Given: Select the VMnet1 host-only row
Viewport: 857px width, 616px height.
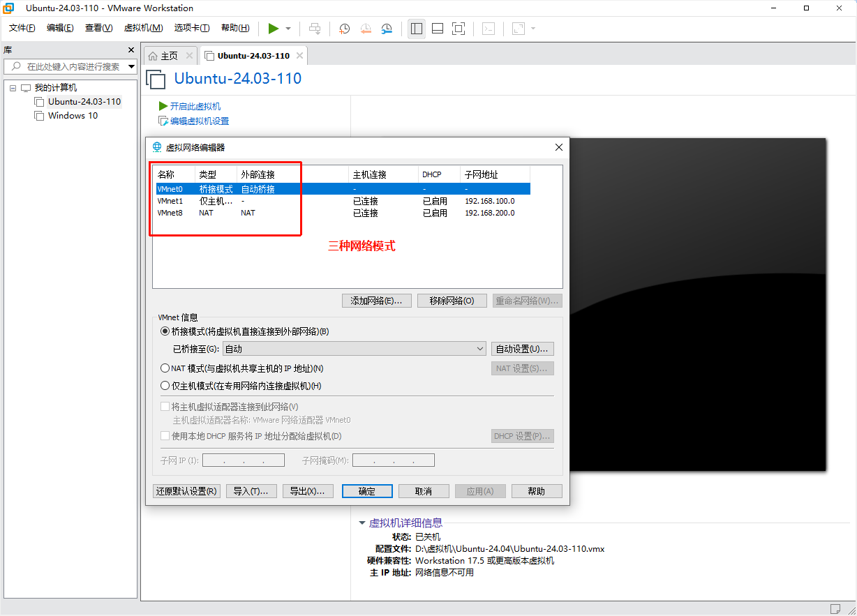Looking at the screenshot, I should tap(342, 201).
